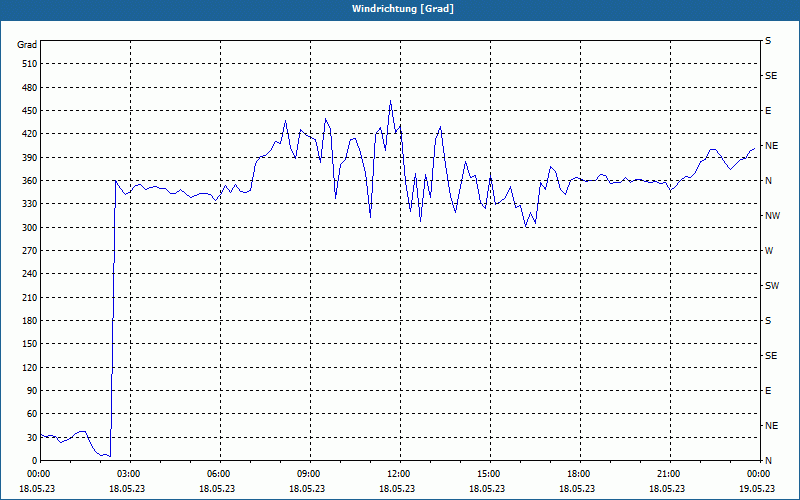Click the 510 value on the degree axis
The image size is (800, 500).
point(29,64)
